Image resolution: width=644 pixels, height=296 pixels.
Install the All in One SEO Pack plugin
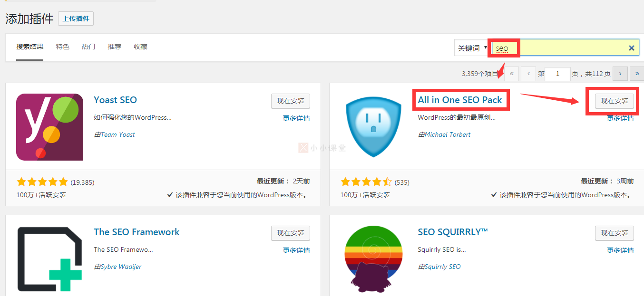615,101
